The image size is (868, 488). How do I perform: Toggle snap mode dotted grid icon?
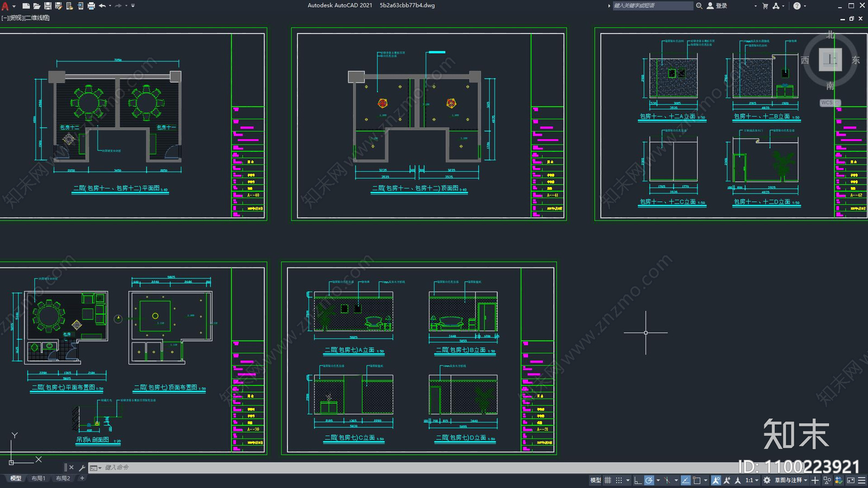(619, 480)
